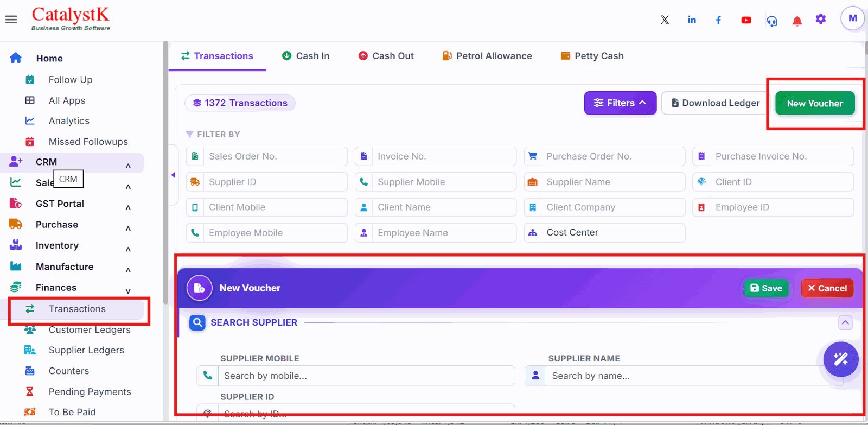Open the Petrol Allowance tab
868x425 pixels.
(487, 56)
